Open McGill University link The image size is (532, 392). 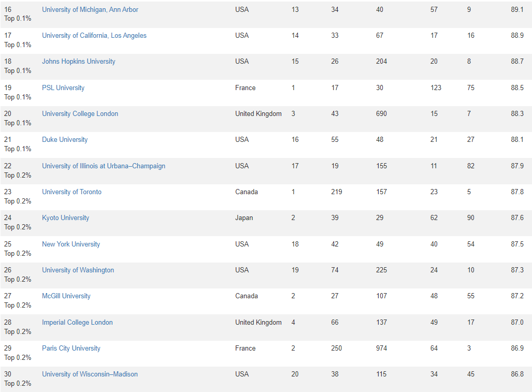coord(66,296)
